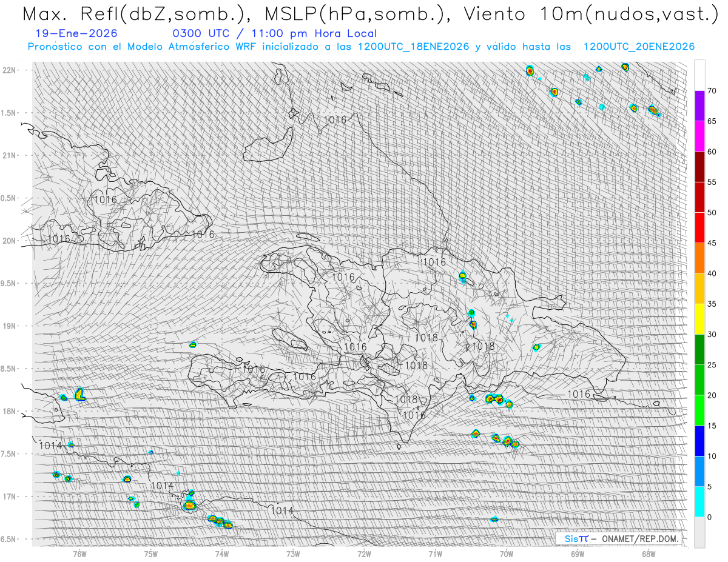
Task: Click the '22N' latitude axis label
Action: [x=9, y=70]
